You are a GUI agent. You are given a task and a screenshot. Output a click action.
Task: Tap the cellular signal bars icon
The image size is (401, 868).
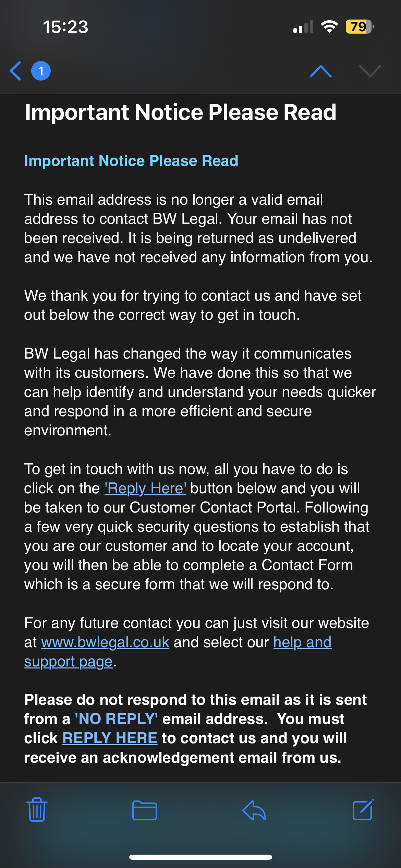pyautogui.click(x=303, y=27)
